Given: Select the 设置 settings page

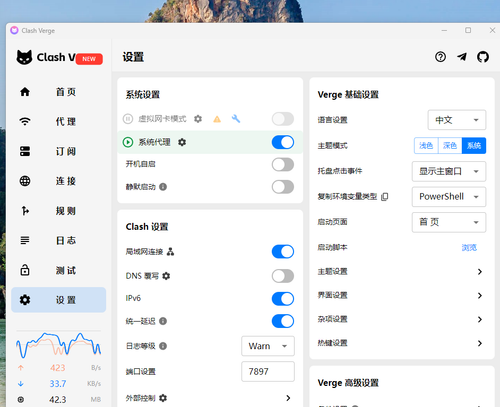Looking at the screenshot, I should [x=59, y=300].
